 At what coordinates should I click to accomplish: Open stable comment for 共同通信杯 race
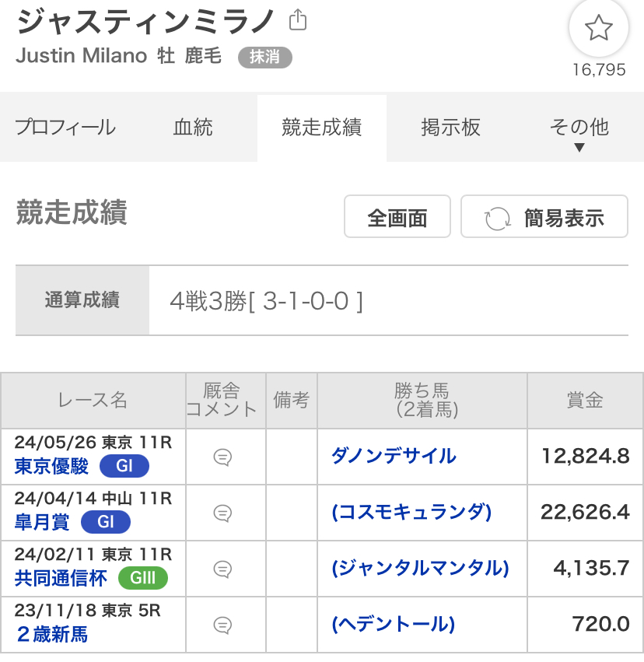coord(223,569)
